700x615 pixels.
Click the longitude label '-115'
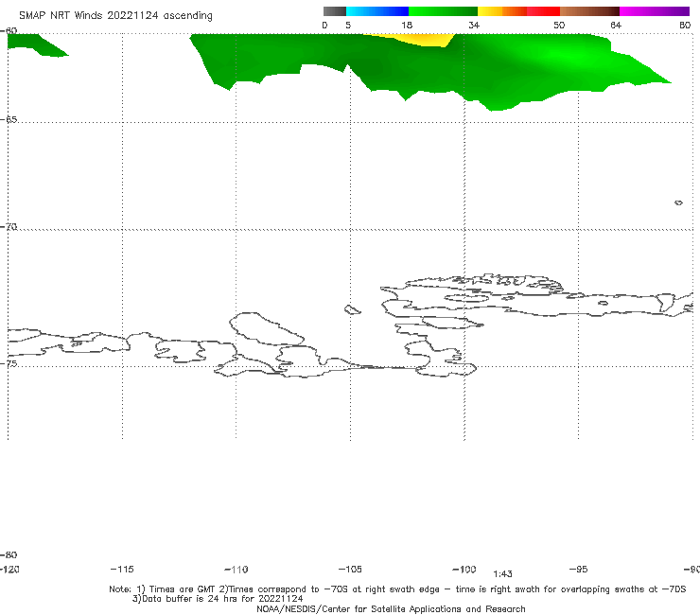tap(122, 569)
